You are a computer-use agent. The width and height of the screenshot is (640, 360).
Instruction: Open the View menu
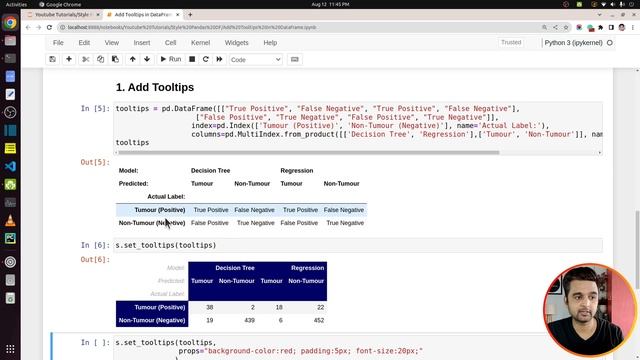pos(111,42)
